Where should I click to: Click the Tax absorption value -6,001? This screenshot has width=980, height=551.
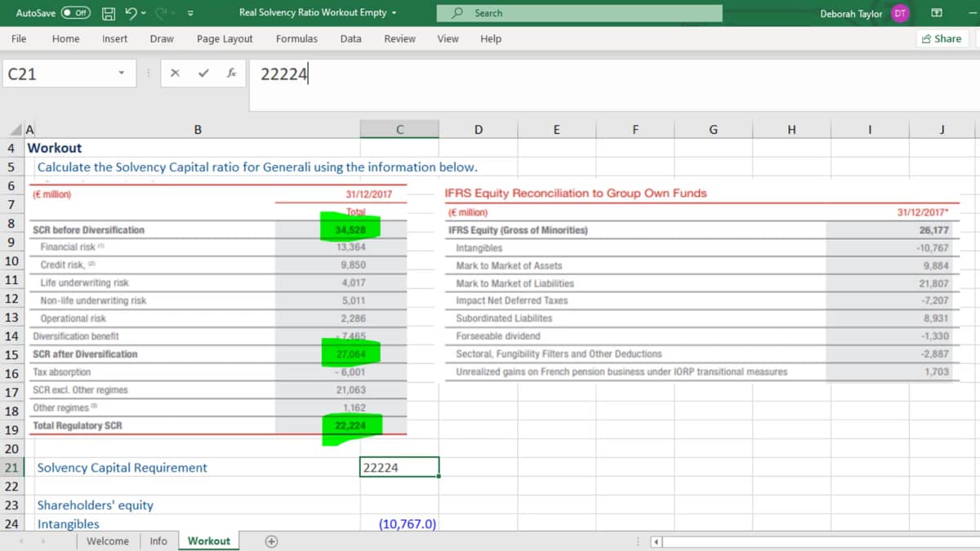[x=351, y=372]
